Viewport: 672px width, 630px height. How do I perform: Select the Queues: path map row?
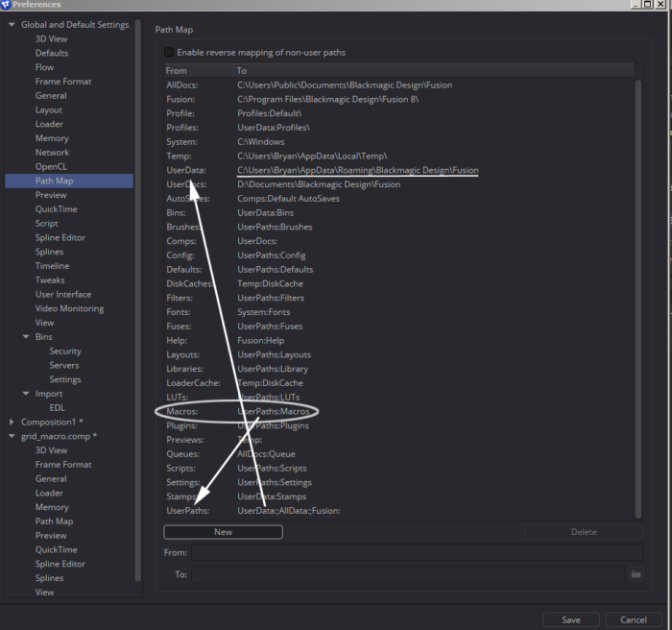click(399, 454)
